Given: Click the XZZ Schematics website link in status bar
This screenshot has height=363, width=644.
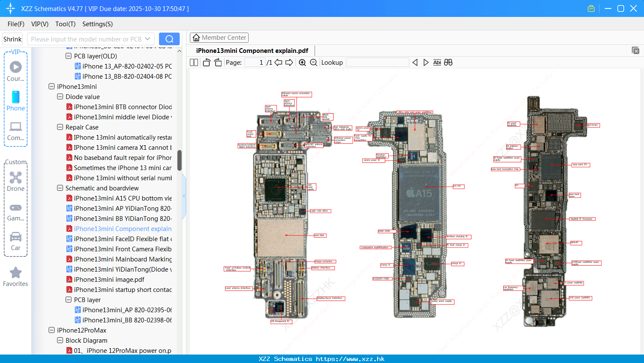Looking at the screenshot, I should 350,359.
